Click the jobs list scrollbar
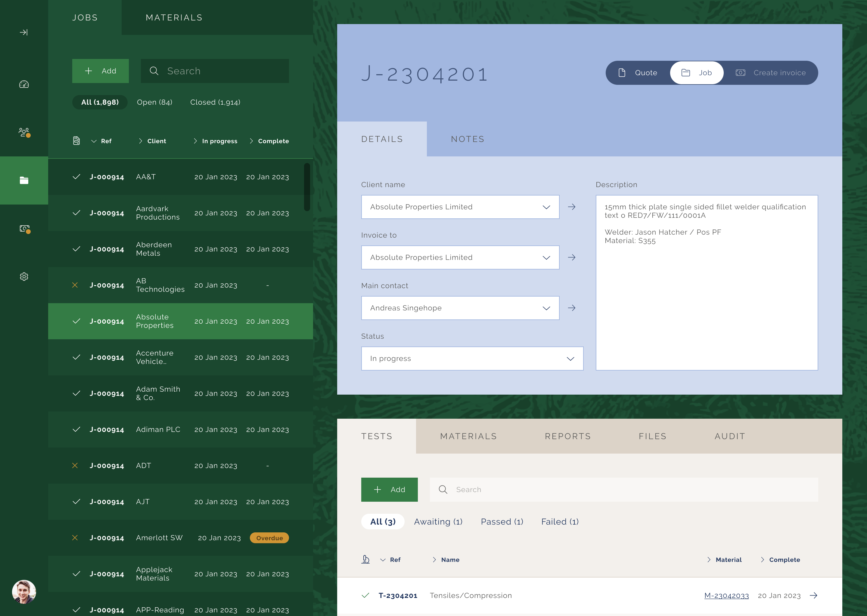The width and height of the screenshot is (867, 616). 307,186
